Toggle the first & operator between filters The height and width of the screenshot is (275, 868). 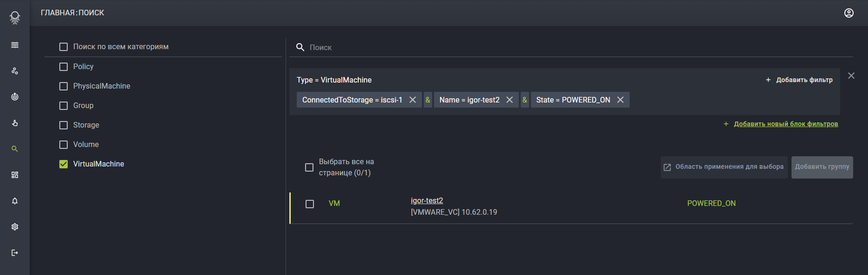tap(428, 100)
